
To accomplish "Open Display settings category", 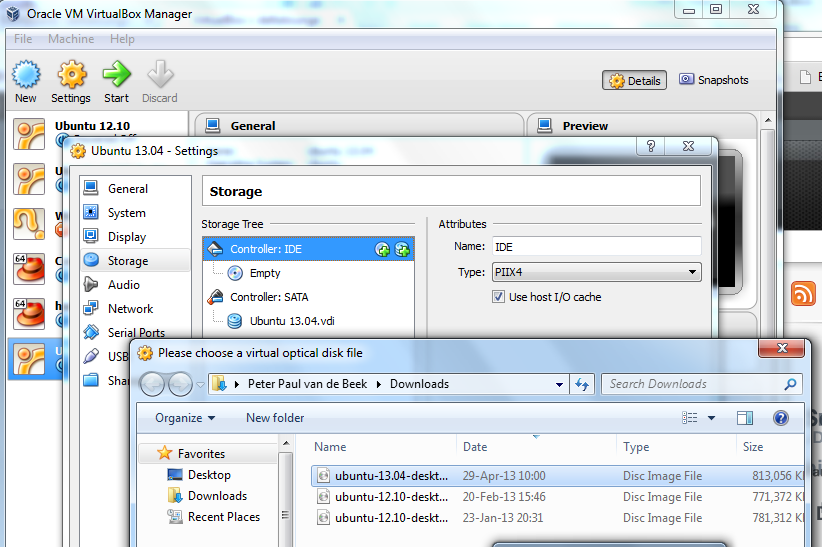I will pyautogui.click(x=135, y=237).
